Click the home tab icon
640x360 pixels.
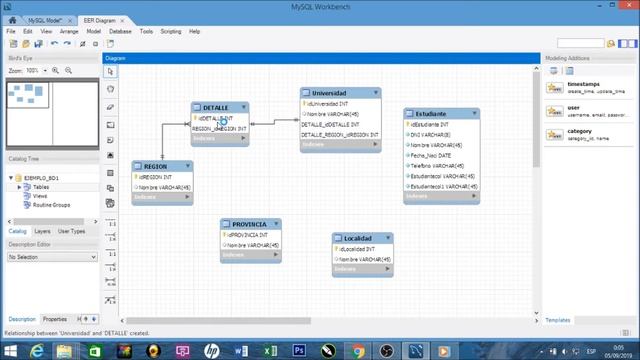click(12, 20)
